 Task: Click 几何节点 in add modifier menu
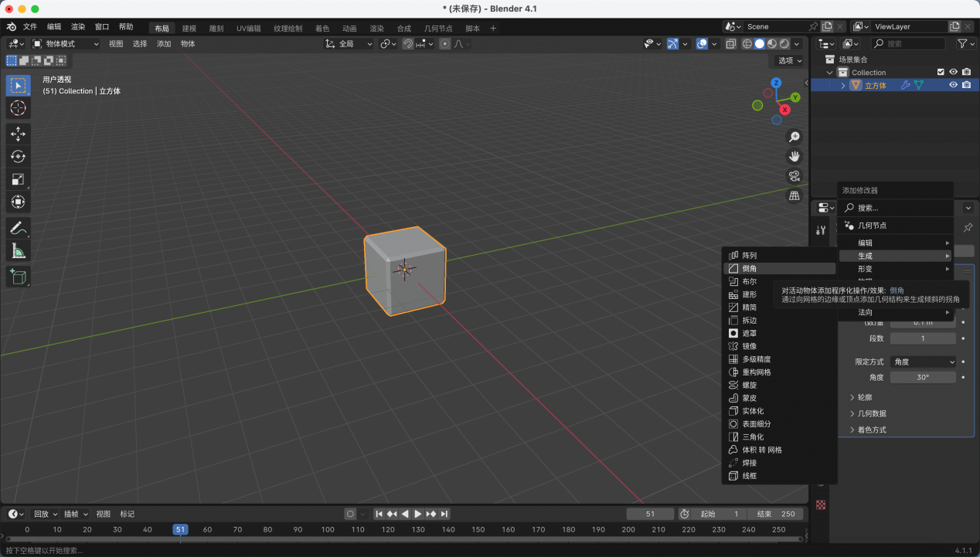[x=872, y=226]
